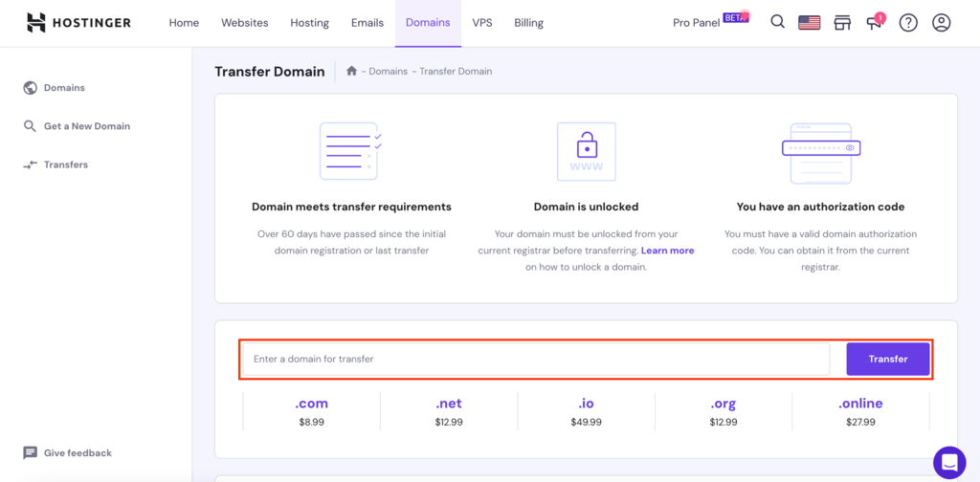Click the Hostinger logo
Screen dimensions: 980x482
coord(78,23)
